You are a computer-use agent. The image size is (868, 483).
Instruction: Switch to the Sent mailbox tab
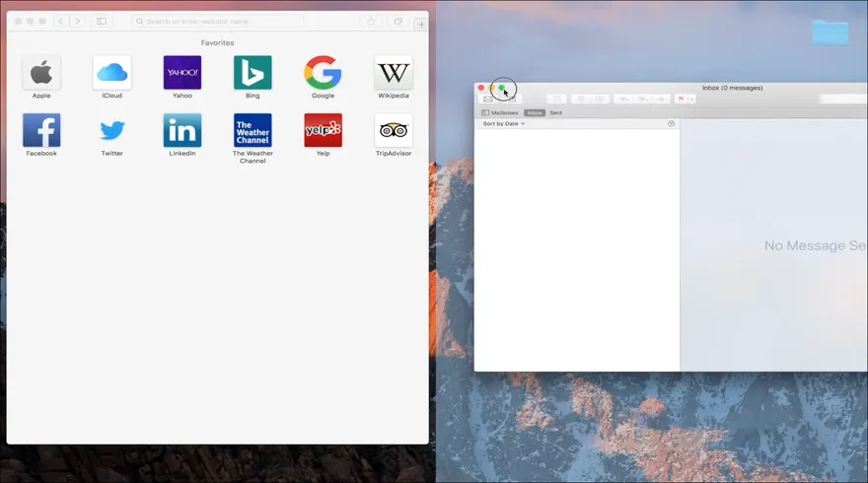click(555, 113)
